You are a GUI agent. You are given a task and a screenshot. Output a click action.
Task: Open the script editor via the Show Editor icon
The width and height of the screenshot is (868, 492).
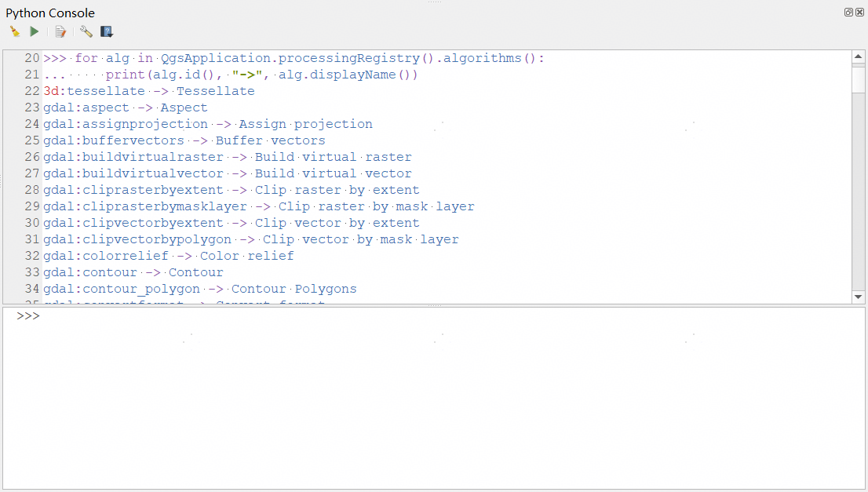coord(60,31)
